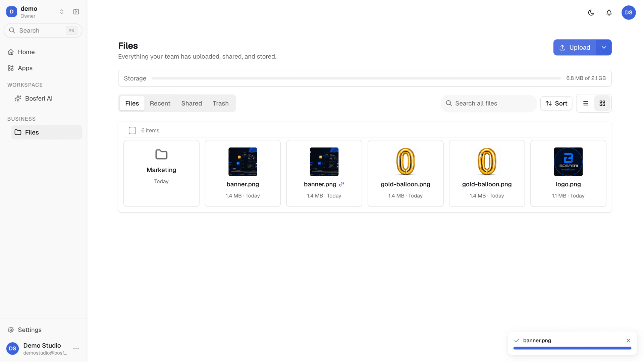Click the '1.1 MB · Today' file details

[568, 196]
